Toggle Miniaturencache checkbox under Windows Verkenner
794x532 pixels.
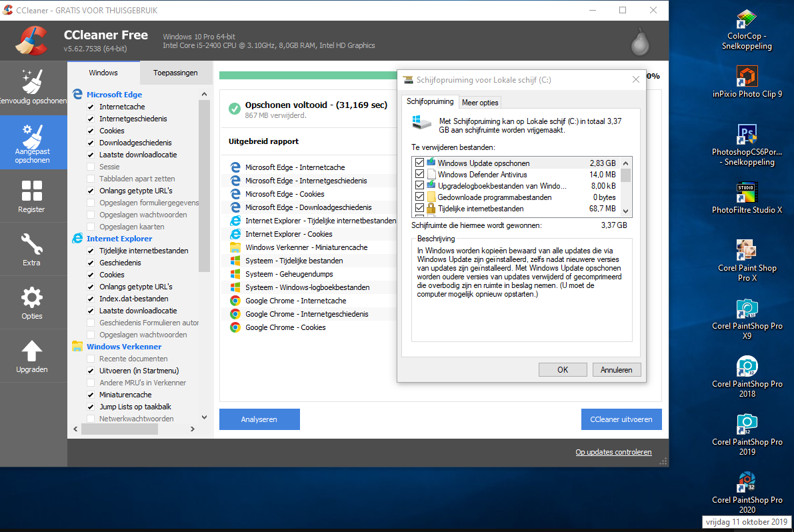91,395
